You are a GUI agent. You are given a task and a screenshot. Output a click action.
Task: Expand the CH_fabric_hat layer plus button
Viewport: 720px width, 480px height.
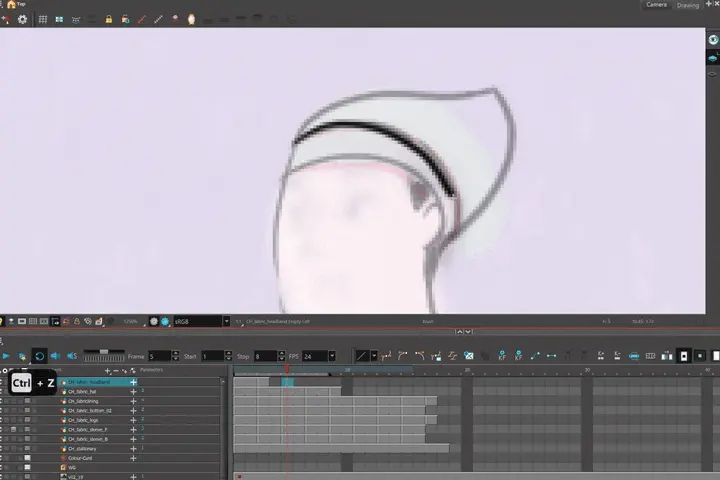(133, 392)
